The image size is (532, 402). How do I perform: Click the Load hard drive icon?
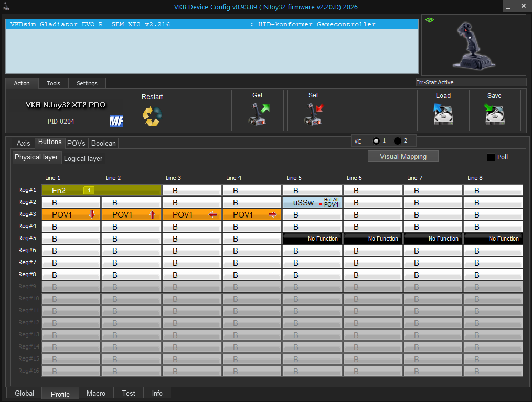point(443,114)
